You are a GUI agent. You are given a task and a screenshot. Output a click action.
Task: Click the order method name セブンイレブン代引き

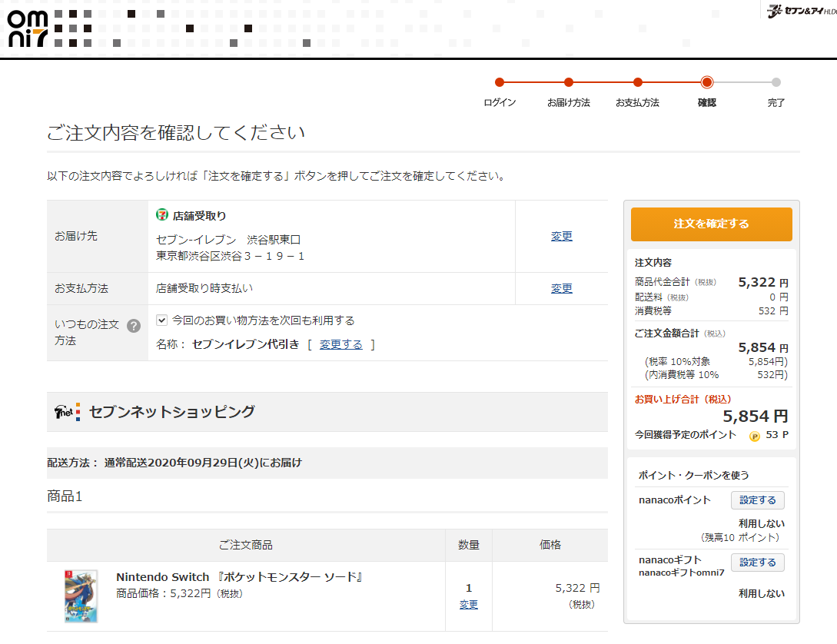point(245,345)
